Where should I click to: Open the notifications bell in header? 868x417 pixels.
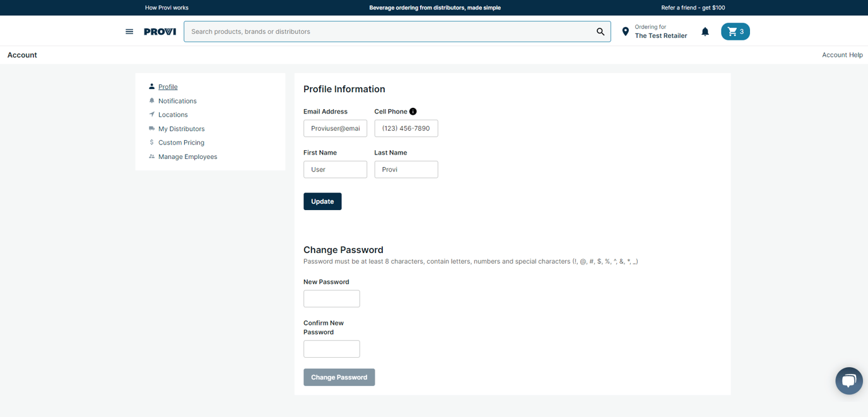(x=705, y=32)
